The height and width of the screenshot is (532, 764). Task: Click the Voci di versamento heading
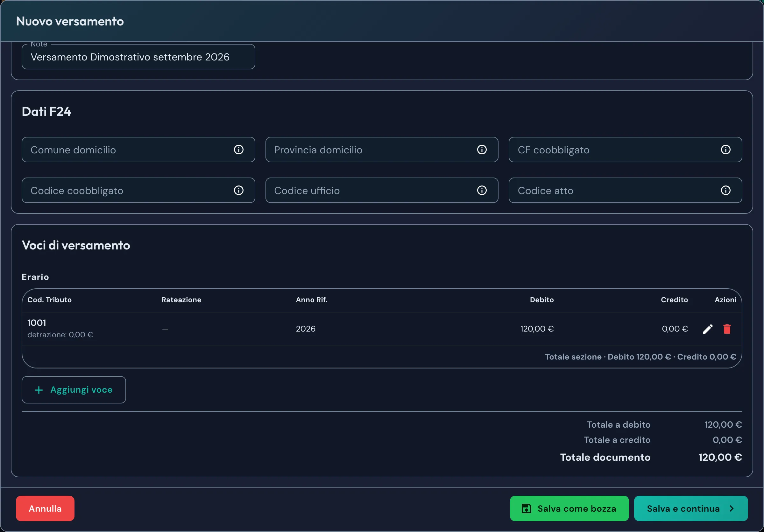tap(76, 245)
